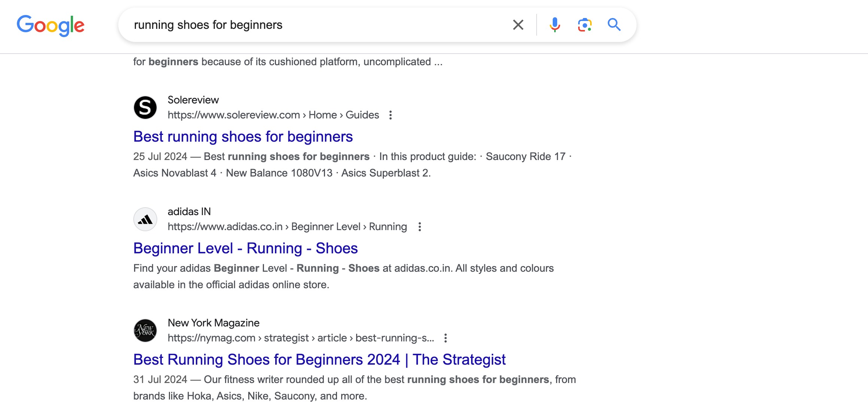The image size is (868, 413).
Task: Click the solereview.com URL breadcrumb
Action: (273, 115)
